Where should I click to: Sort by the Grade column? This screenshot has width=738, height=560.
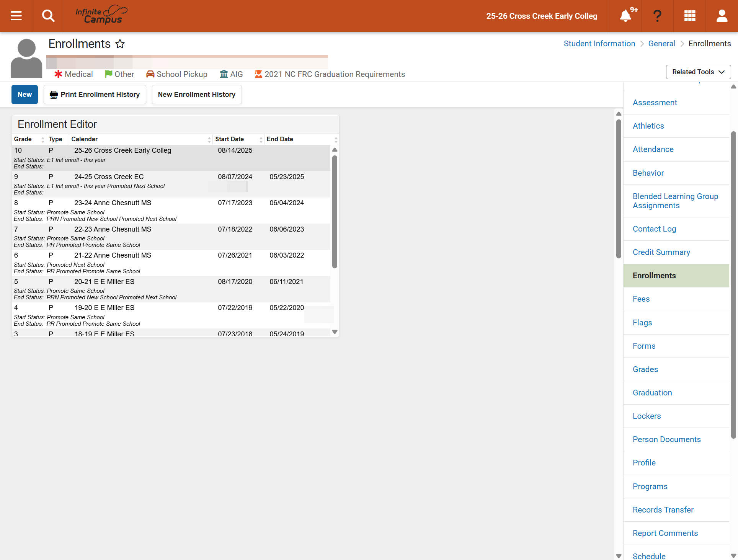[29, 139]
